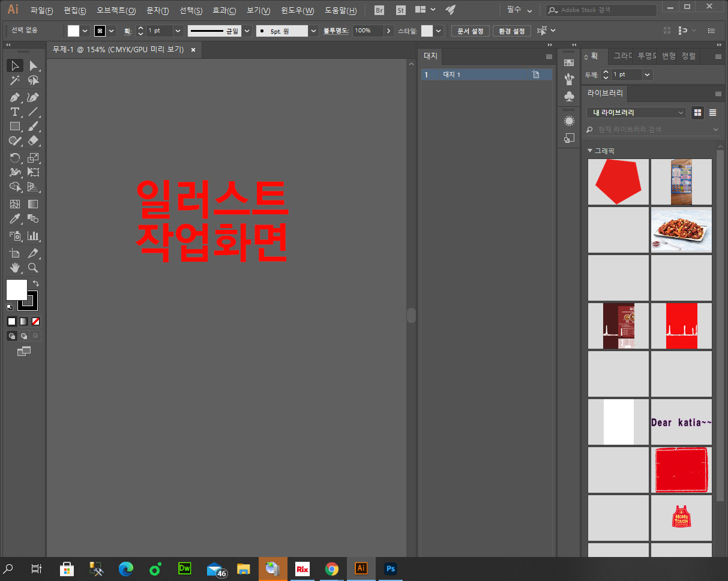Open the 효과 menu
728x581 pixels.
(x=224, y=11)
